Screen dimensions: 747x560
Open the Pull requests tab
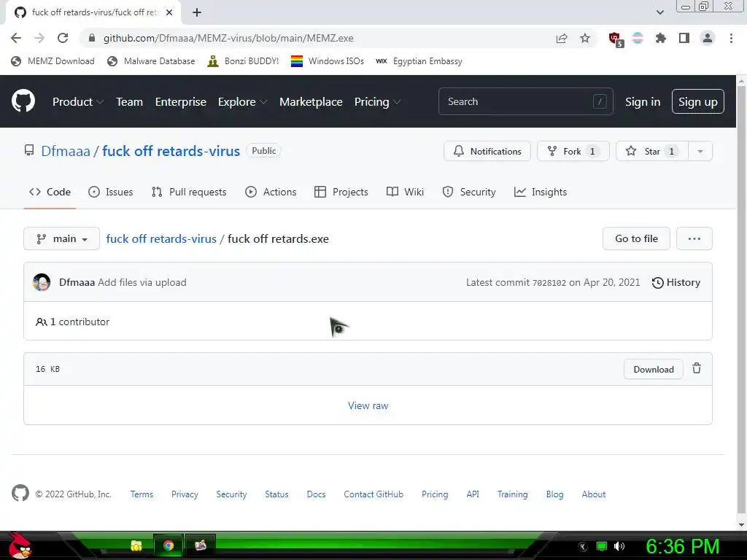click(x=189, y=192)
